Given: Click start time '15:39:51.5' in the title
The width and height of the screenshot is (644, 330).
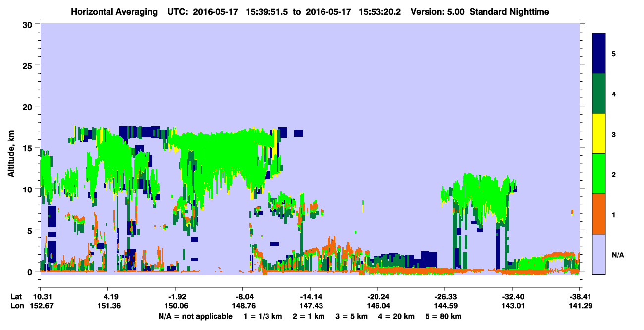Looking at the screenshot, I should pyautogui.click(x=267, y=11).
